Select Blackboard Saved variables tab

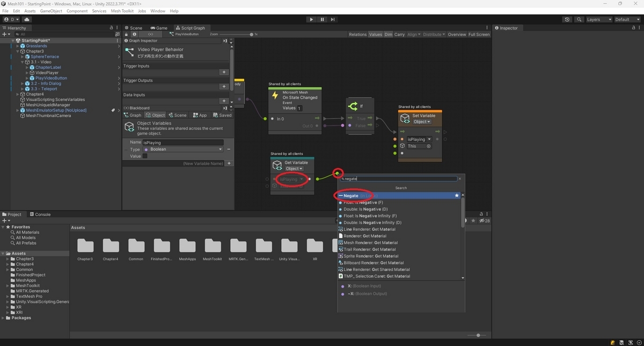click(x=223, y=115)
